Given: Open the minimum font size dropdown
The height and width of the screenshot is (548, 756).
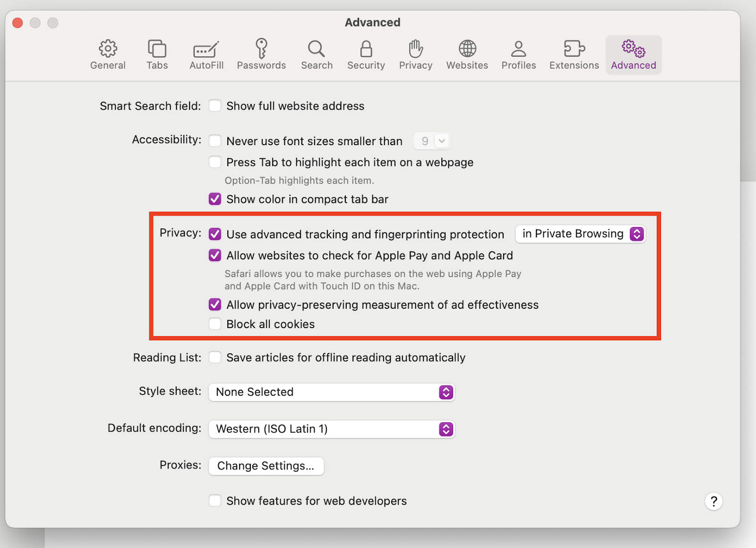Looking at the screenshot, I should click(x=432, y=141).
